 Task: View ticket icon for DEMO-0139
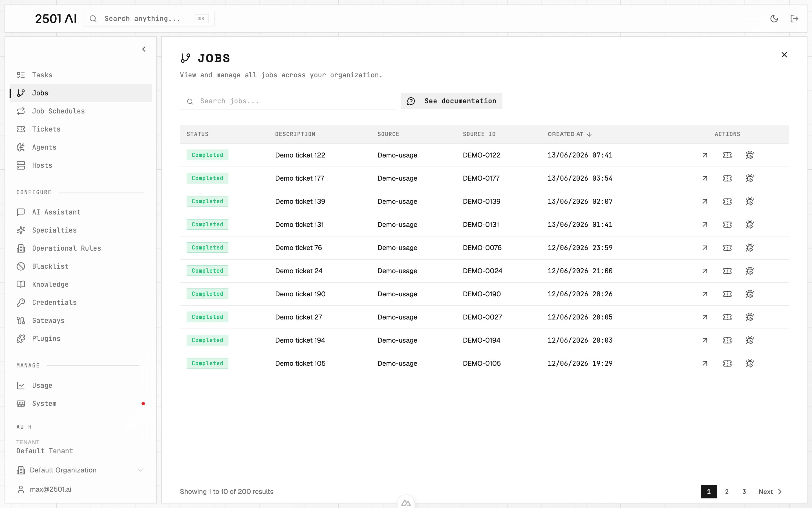click(727, 202)
